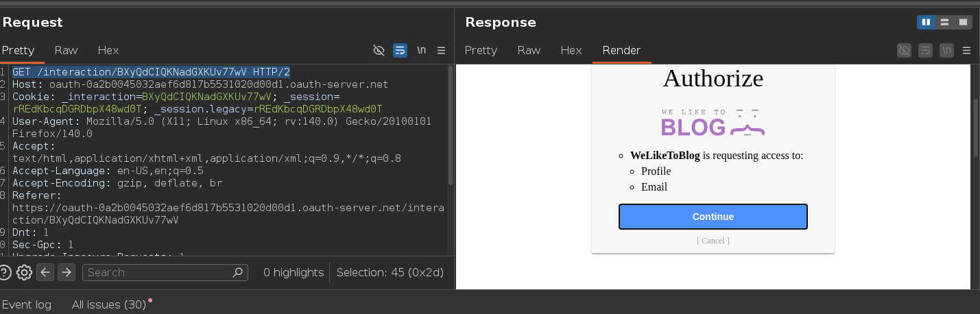Click the GET /interaction request line

coord(152,72)
